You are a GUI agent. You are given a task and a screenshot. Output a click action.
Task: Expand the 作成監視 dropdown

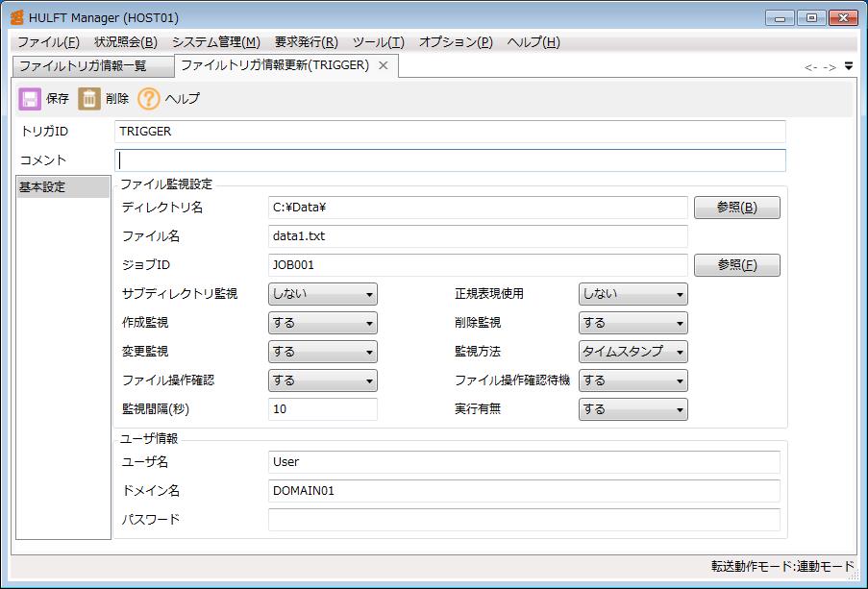point(323,323)
